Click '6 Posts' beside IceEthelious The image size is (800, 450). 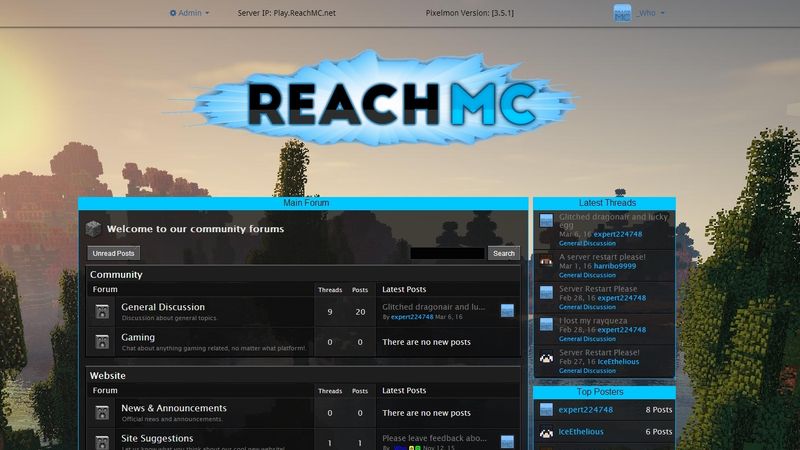[659, 432]
